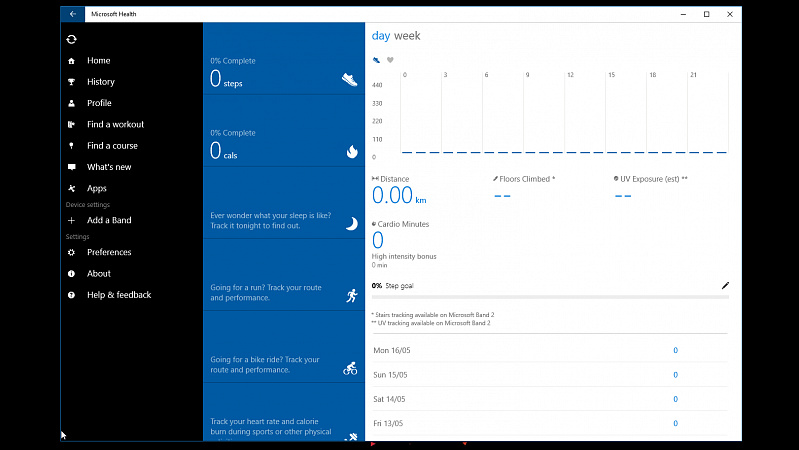This screenshot has width=799, height=450.
Task: Click the 0.00 km distance value
Action: (x=399, y=195)
